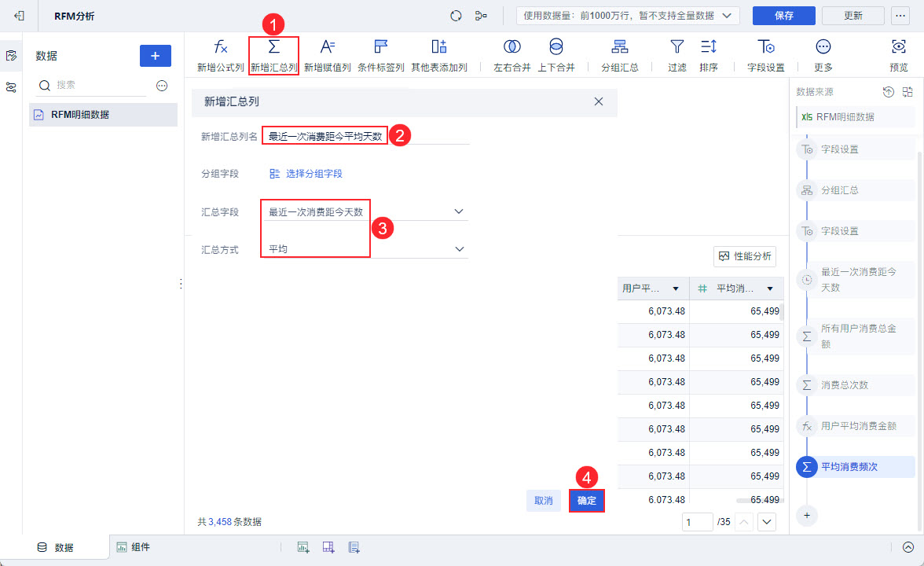The width and height of the screenshot is (924, 566).
Task: Open the 新增赋值列 tool
Action: coord(327,55)
